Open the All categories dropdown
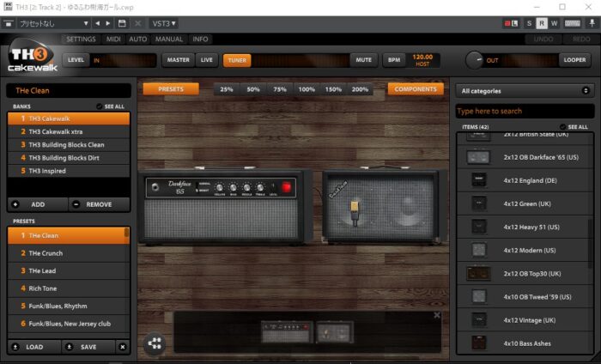The height and width of the screenshot is (364, 601). click(525, 91)
